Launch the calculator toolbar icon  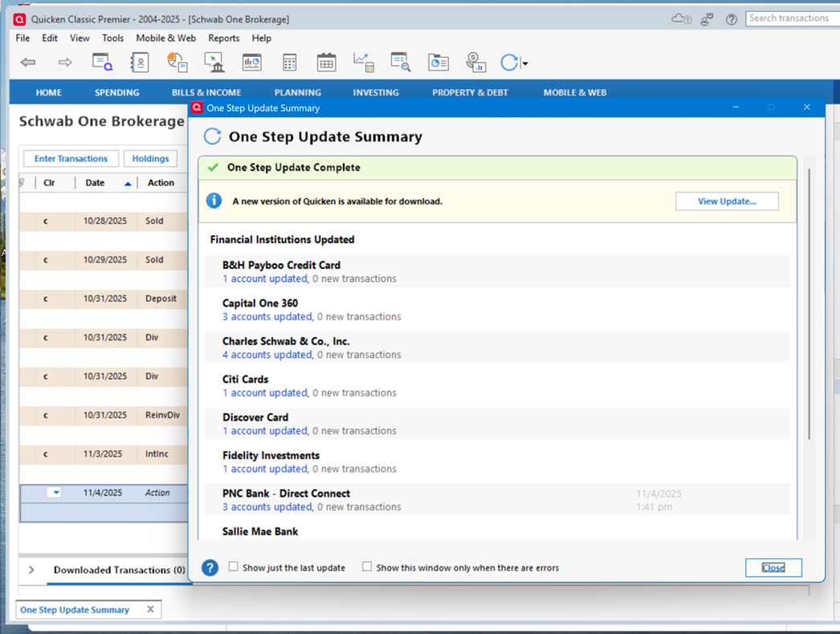[289, 63]
